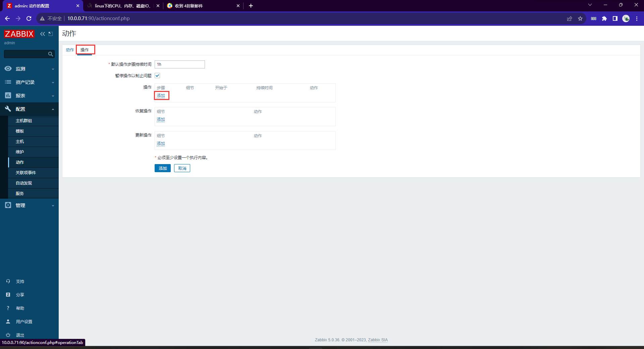This screenshot has height=349, width=644.
Task: Click the sidebar search magnifier icon
Action: tap(51, 54)
